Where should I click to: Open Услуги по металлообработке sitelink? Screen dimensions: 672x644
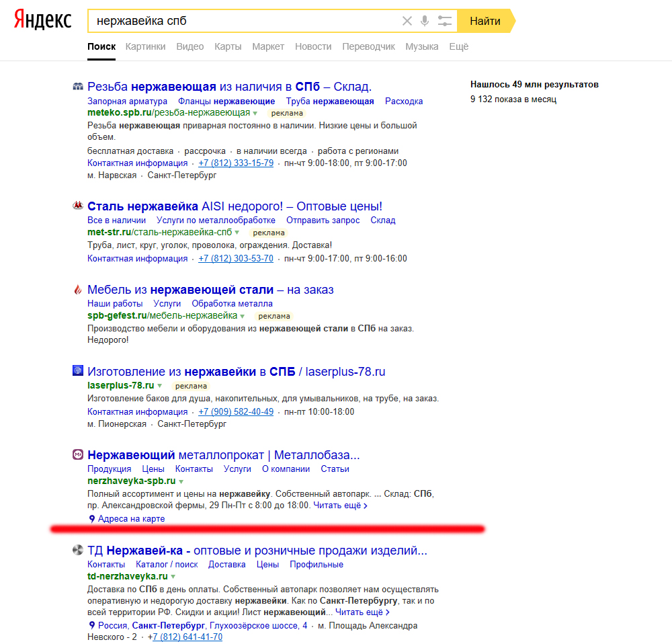point(216,220)
